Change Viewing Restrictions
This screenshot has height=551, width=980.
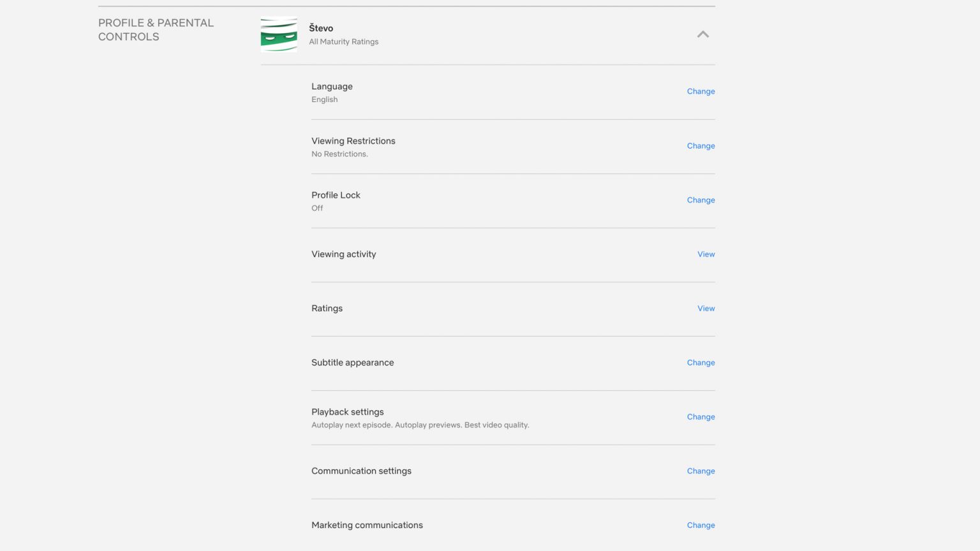click(701, 145)
